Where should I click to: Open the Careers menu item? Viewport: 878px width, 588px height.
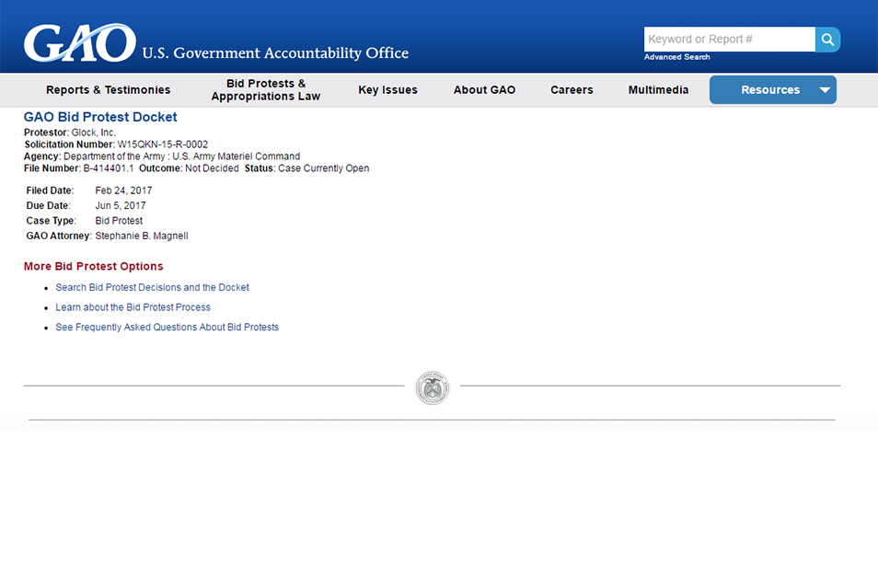coord(572,89)
